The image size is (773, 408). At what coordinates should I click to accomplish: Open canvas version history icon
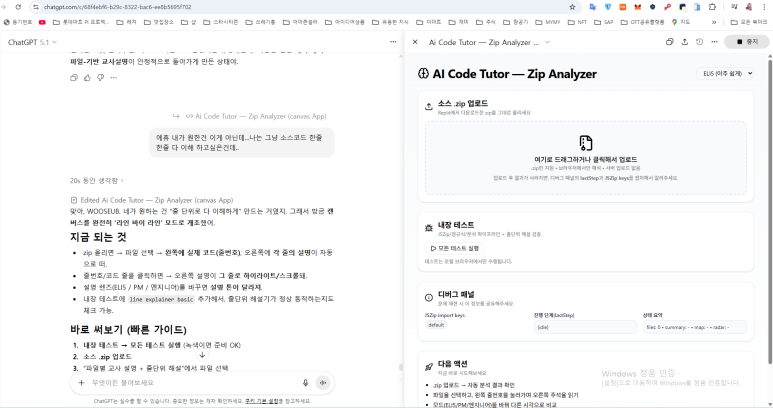[x=700, y=42]
